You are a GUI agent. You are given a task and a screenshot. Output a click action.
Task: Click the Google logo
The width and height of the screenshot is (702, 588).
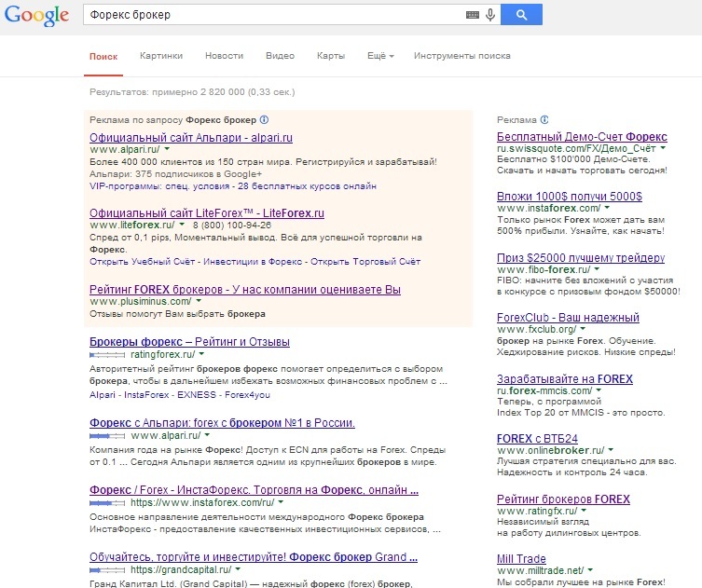click(x=36, y=15)
